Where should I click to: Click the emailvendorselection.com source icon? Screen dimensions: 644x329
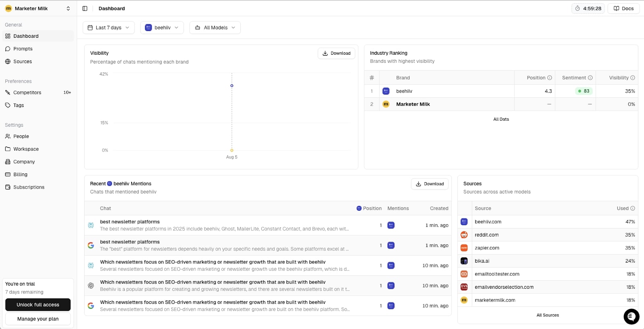pos(464,287)
